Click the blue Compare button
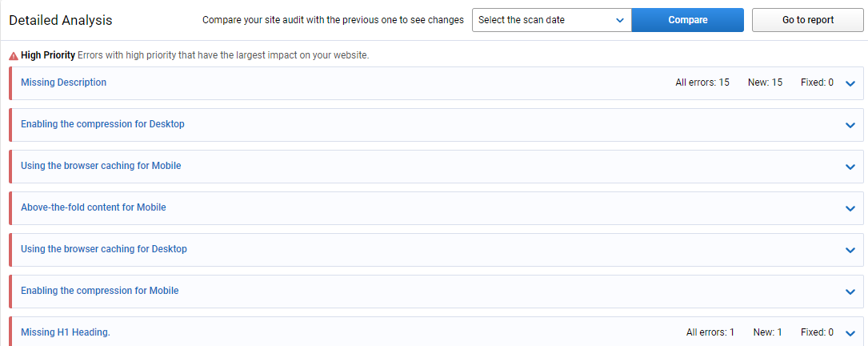The image size is (868, 346). pyautogui.click(x=687, y=20)
